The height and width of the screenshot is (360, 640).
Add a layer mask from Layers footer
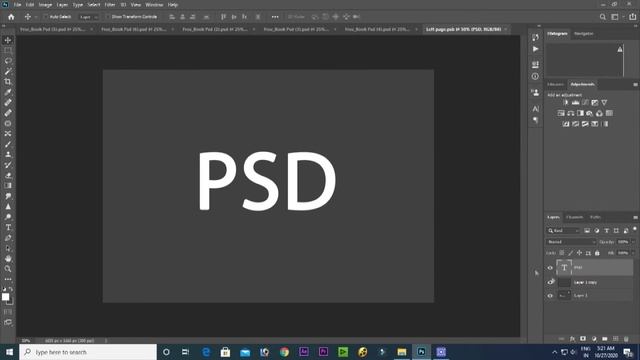583,339
